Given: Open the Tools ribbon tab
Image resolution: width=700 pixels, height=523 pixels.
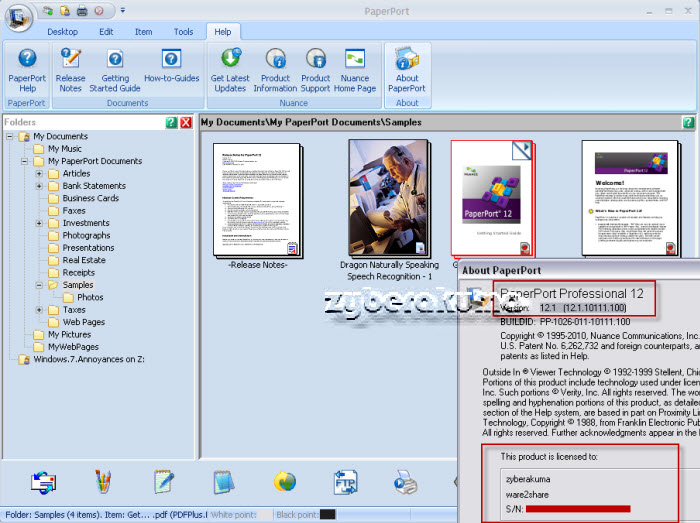Looking at the screenshot, I should pyautogui.click(x=183, y=32).
